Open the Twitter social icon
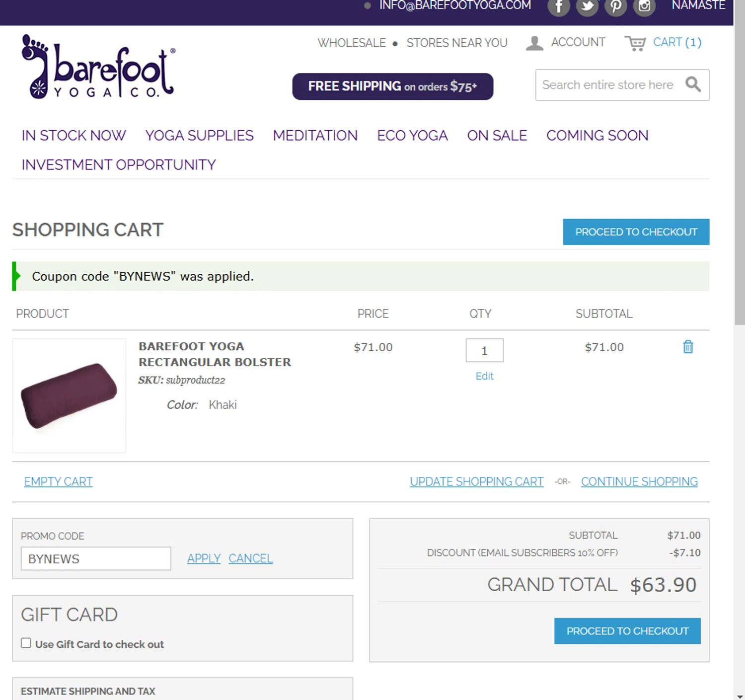Image resolution: width=745 pixels, height=700 pixels. pyautogui.click(x=587, y=6)
